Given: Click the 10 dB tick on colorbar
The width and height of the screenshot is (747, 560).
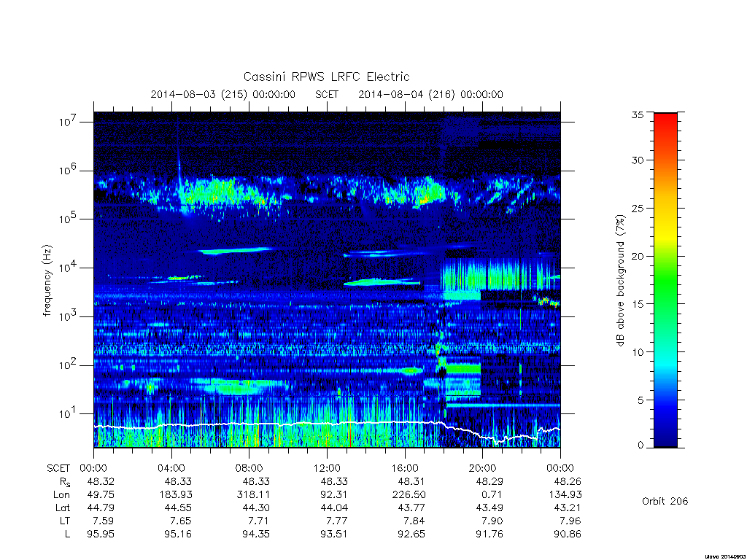Looking at the screenshot, I should pos(638,352).
